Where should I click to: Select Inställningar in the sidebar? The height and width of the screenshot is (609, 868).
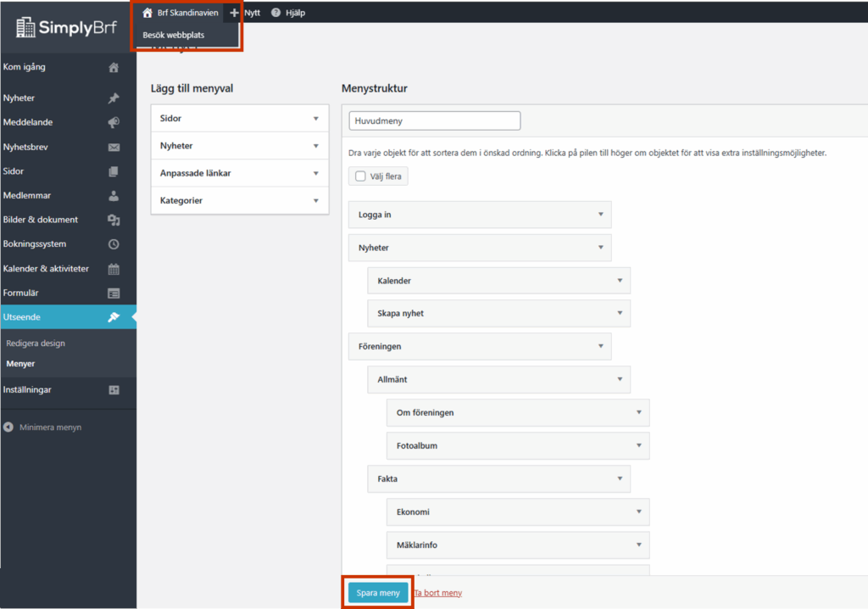tap(27, 389)
